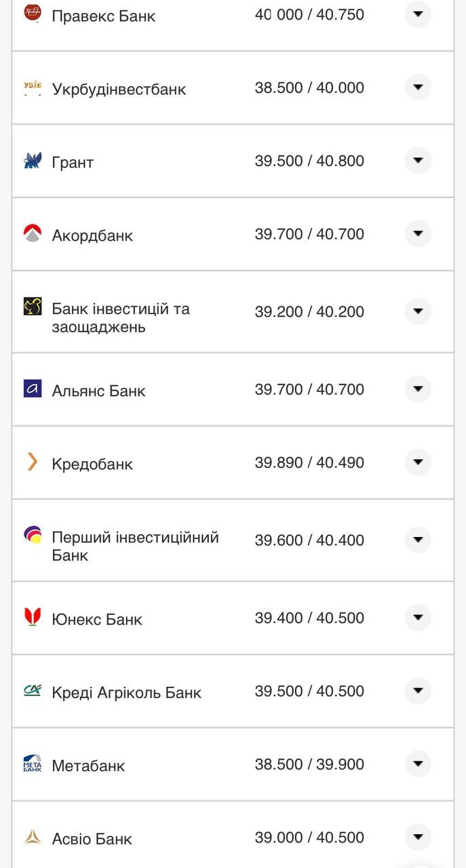
Task: Click the Метабанк logo icon
Action: [x=33, y=764]
